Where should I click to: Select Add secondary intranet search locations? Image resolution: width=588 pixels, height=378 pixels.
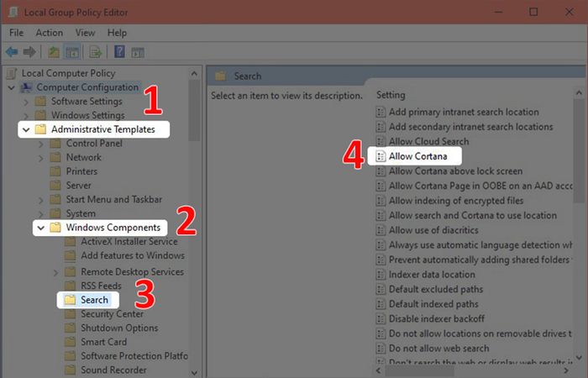pyautogui.click(x=471, y=127)
